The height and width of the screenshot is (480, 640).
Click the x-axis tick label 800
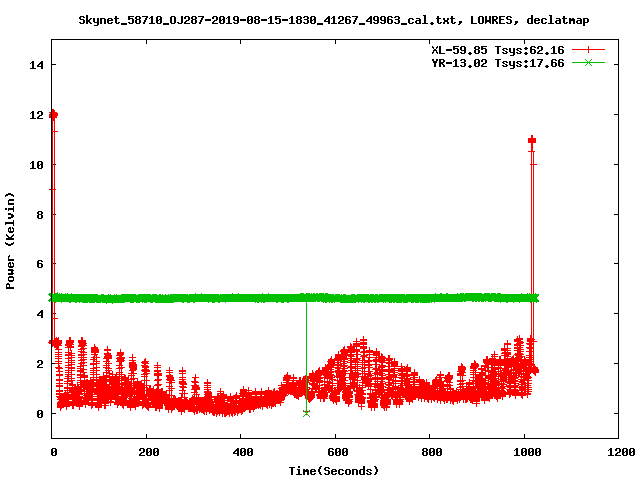[431, 452]
